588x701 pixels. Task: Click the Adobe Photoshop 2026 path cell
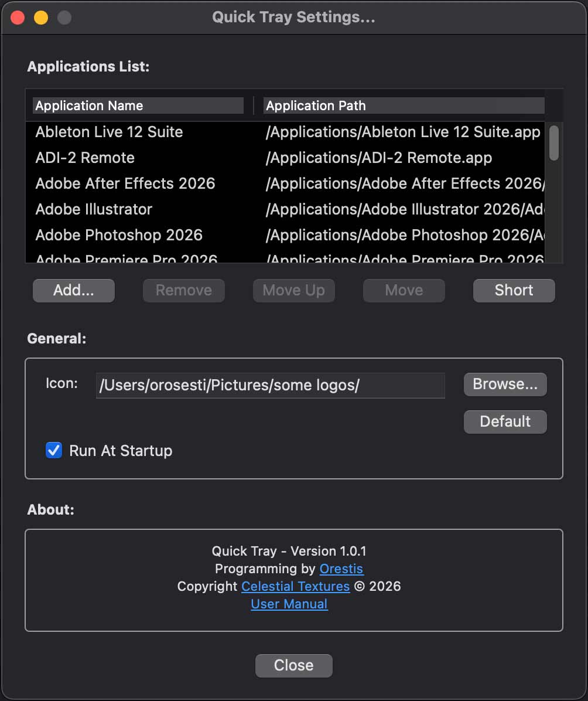(x=405, y=235)
